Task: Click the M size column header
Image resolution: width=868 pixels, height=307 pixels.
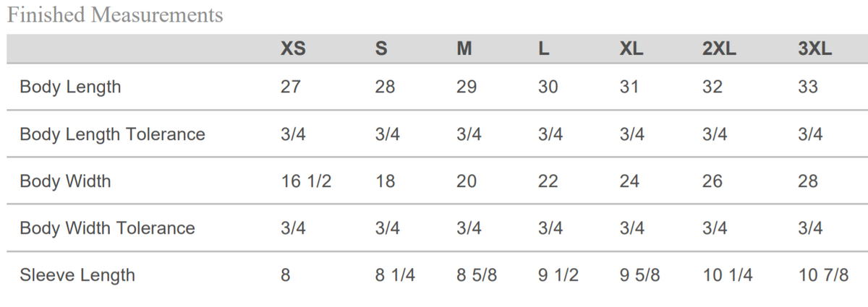Action: pos(464,49)
